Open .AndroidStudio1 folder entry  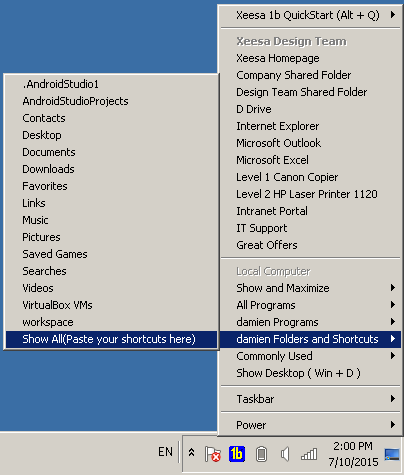pyautogui.click(x=111, y=84)
